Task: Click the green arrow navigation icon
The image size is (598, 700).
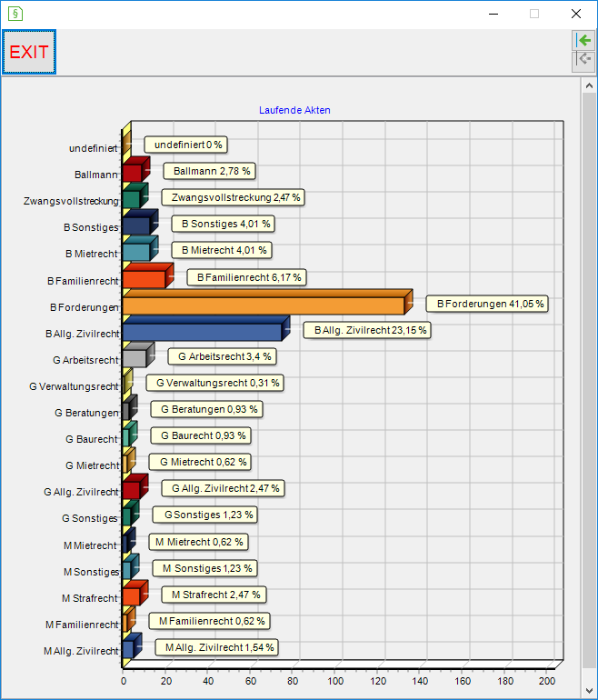Action: [x=583, y=41]
